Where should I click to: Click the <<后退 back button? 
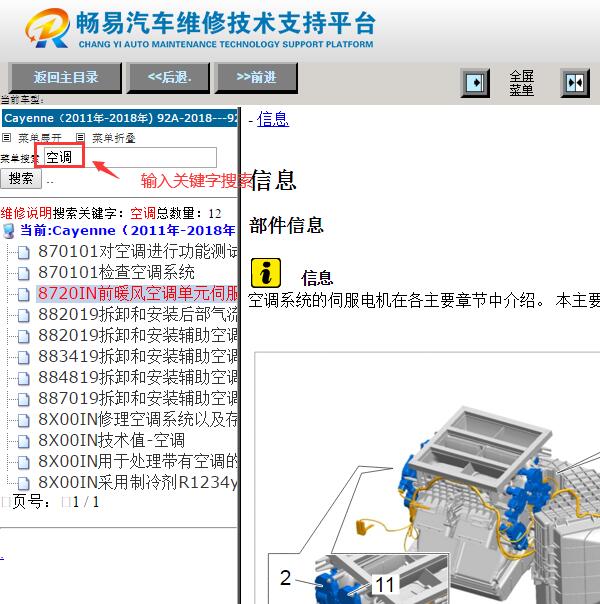(169, 77)
